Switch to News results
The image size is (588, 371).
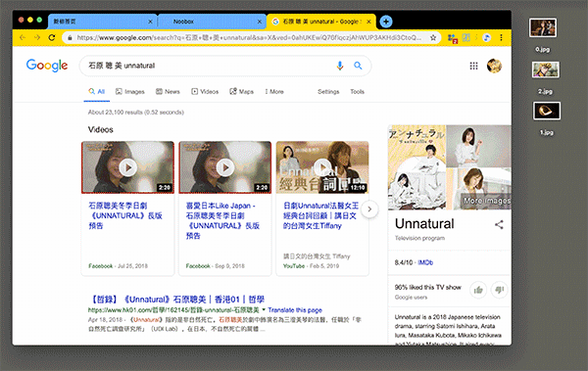tap(168, 91)
